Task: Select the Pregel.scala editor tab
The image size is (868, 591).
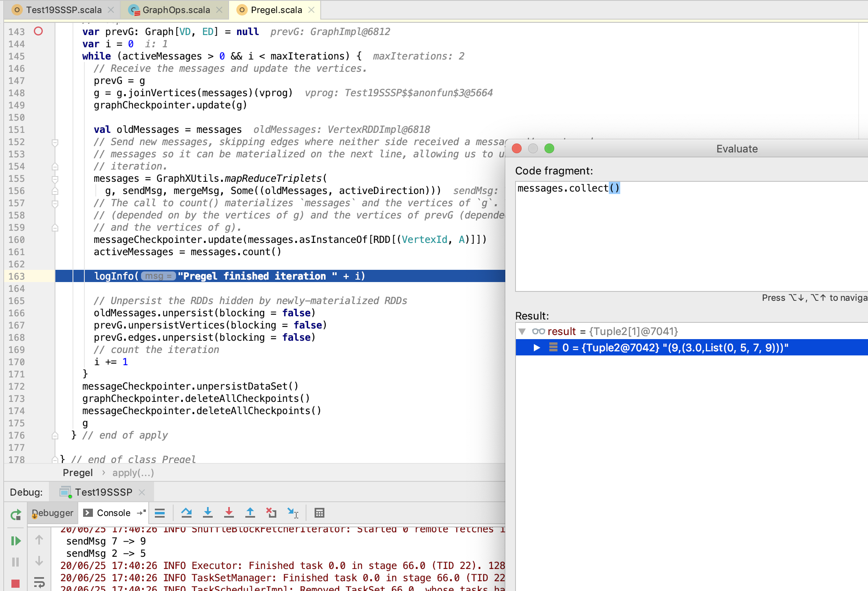Action: [x=276, y=10]
